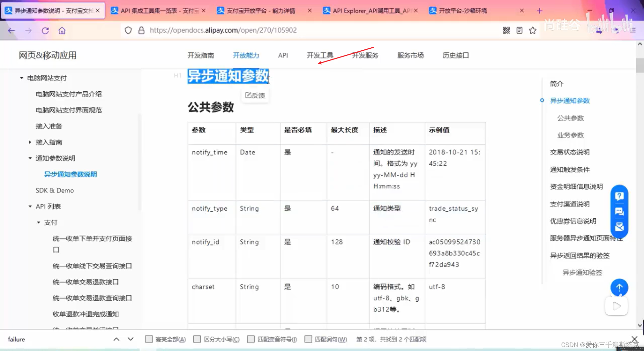
Task: Click the 反馈 feedback edit icon
Action: pos(255,95)
